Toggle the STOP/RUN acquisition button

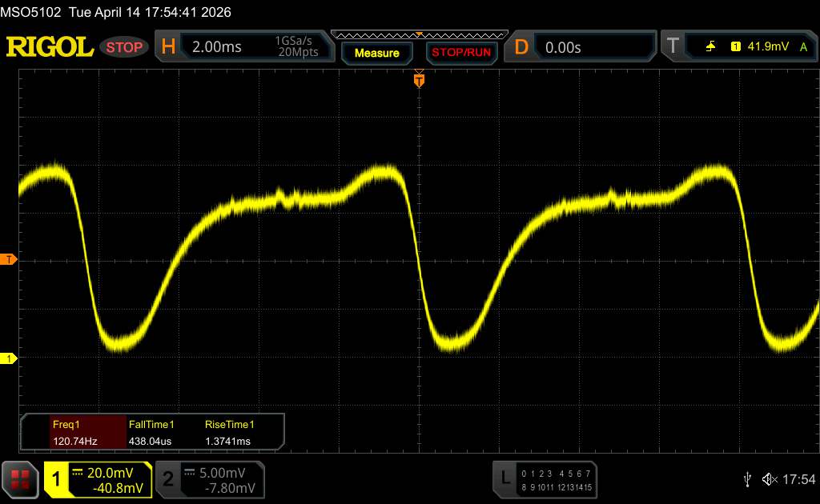click(460, 53)
